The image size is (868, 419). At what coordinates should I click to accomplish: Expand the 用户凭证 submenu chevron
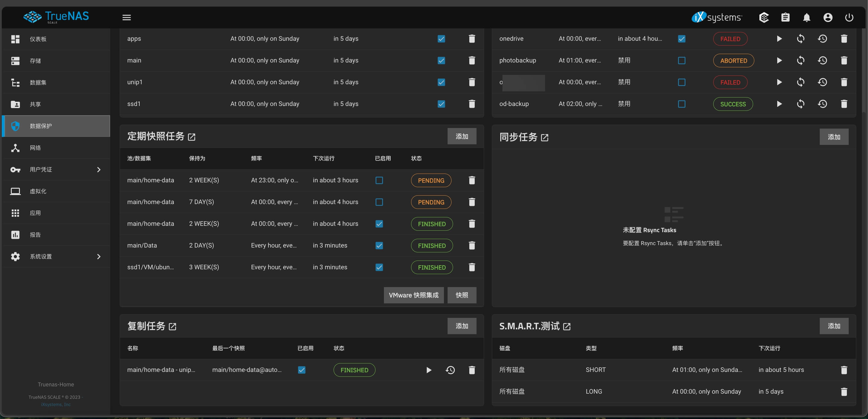[x=99, y=169]
